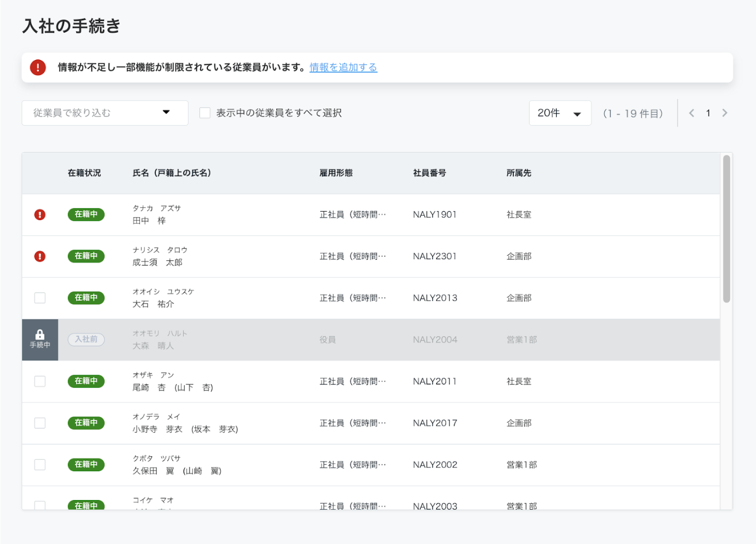
Task: Open the 従業員で絞り込む filter dropdown
Action: coord(105,113)
